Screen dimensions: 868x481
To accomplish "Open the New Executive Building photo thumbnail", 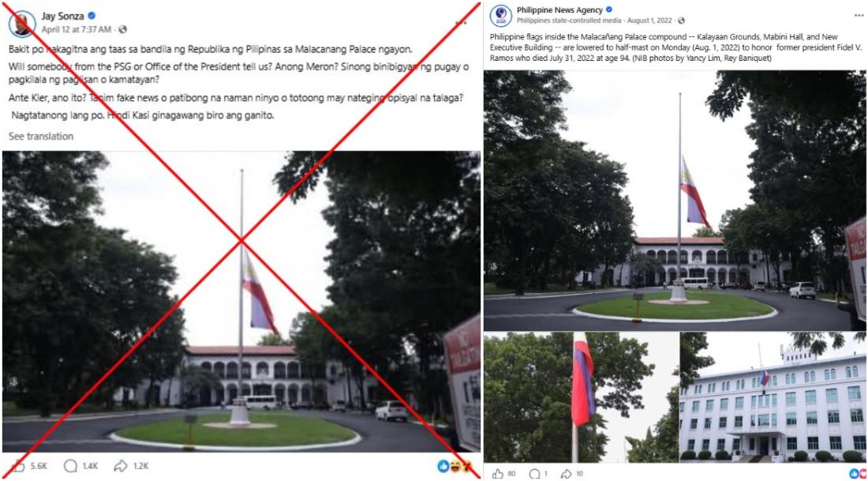I will pos(773,396).
